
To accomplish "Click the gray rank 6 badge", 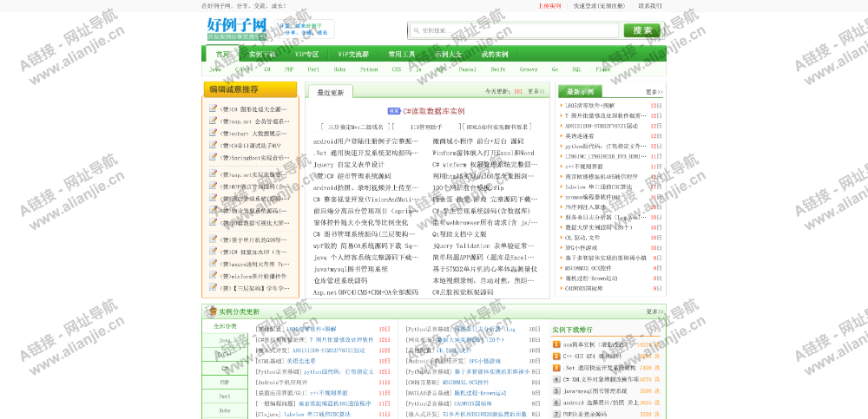I will pos(557,403).
